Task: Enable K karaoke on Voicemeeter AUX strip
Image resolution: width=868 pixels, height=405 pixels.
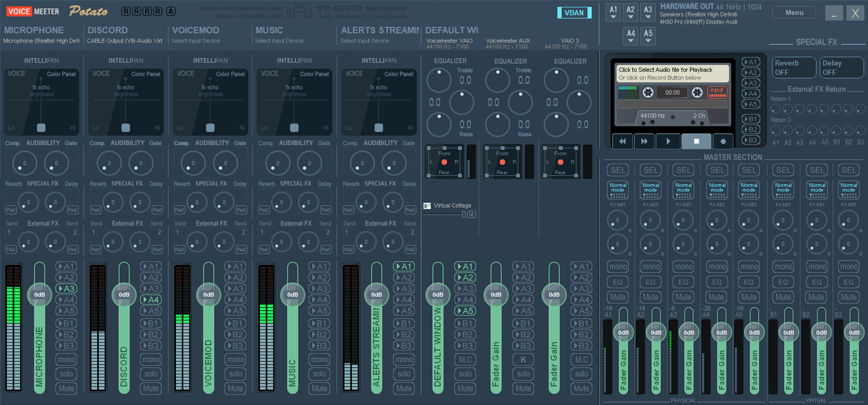Action: pyautogui.click(x=523, y=359)
